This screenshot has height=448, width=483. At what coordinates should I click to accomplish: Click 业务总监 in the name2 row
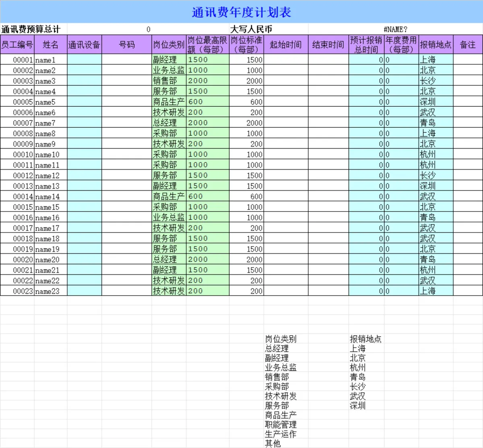point(169,70)
